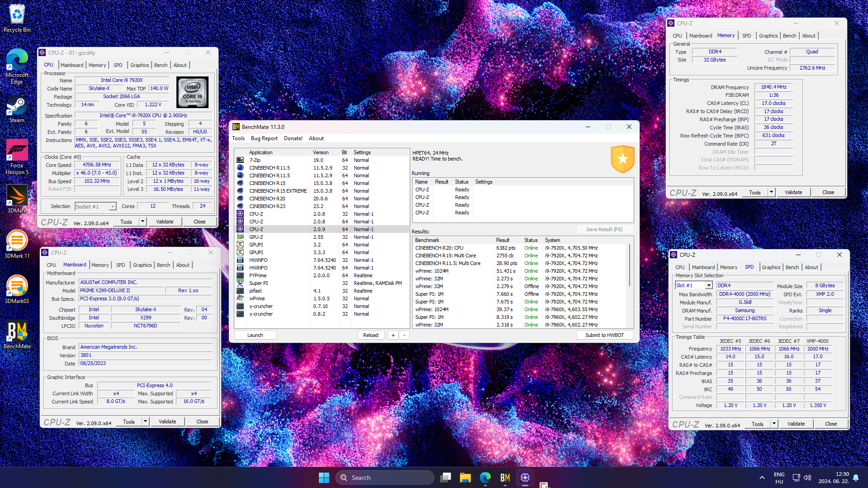Select the CINEBENCH R23 row icon
The height and width of the screenshot is (488, 868).
[x=240, y=206]
